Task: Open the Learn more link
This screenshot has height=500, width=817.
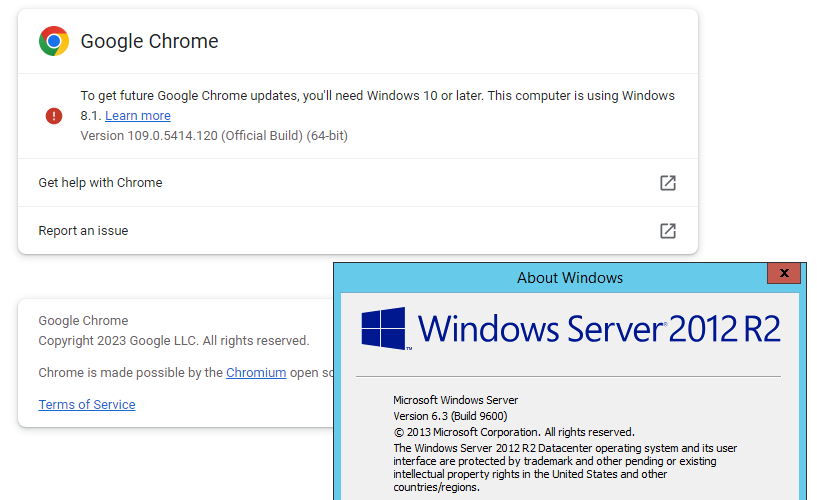Action: [138, 116]
